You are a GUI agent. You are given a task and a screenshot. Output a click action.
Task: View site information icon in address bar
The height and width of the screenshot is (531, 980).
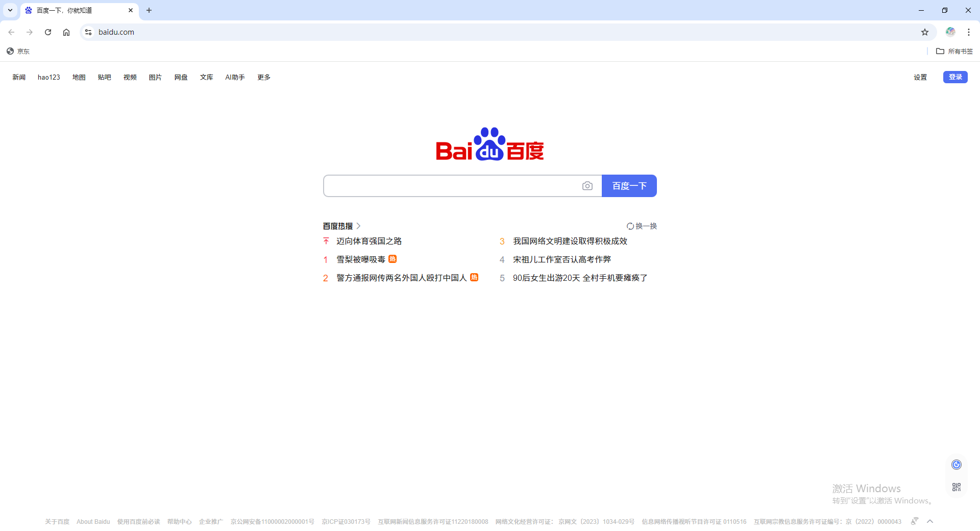[x=88, y=32]
